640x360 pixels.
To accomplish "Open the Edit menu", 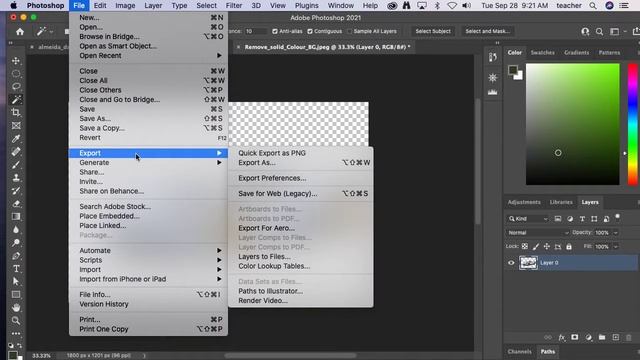I will point(100,6).
